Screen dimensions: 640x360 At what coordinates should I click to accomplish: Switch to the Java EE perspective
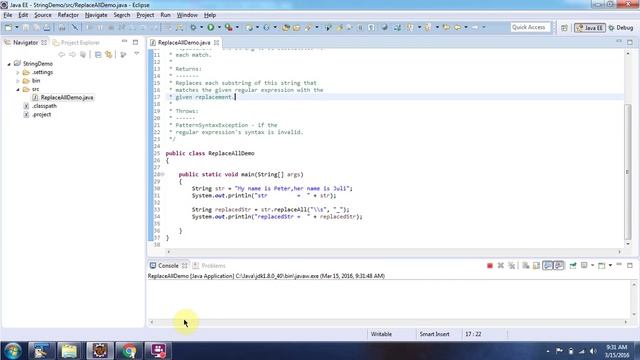tap(589, 28)
